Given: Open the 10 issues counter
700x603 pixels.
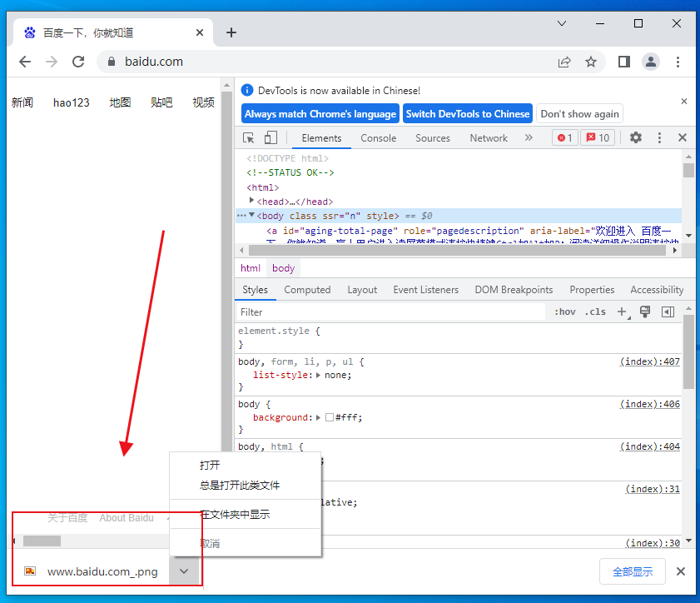Looking at the screenshot, I should point(598,138).
